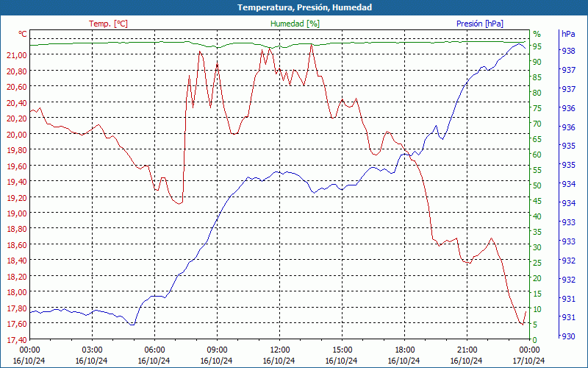Click the 17,80 temperature axis value
This screenshot has width=588, height=368.
click(17, 308)
